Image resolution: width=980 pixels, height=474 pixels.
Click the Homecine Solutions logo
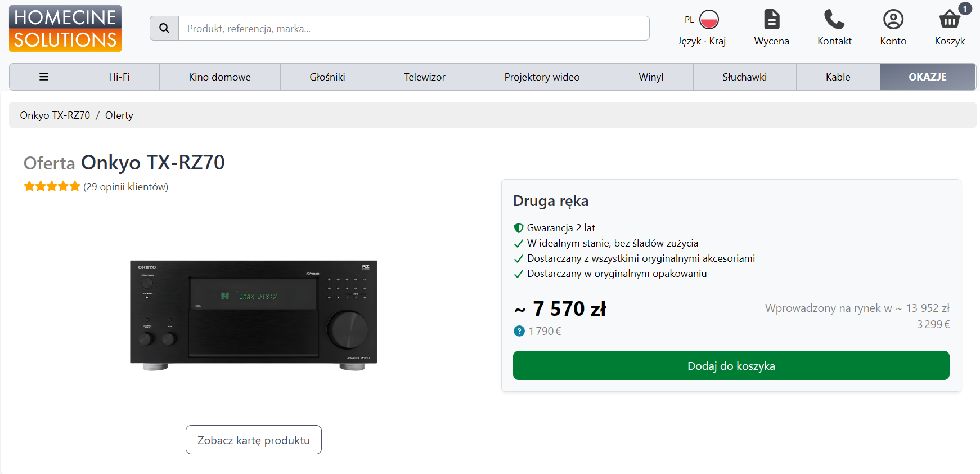65,29
